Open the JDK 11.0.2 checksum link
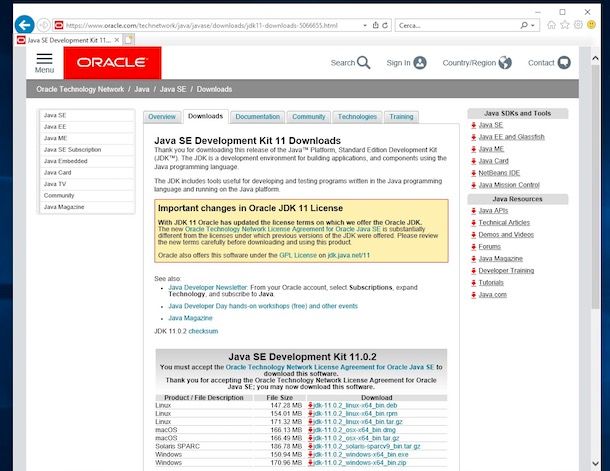 coord(203,331)
